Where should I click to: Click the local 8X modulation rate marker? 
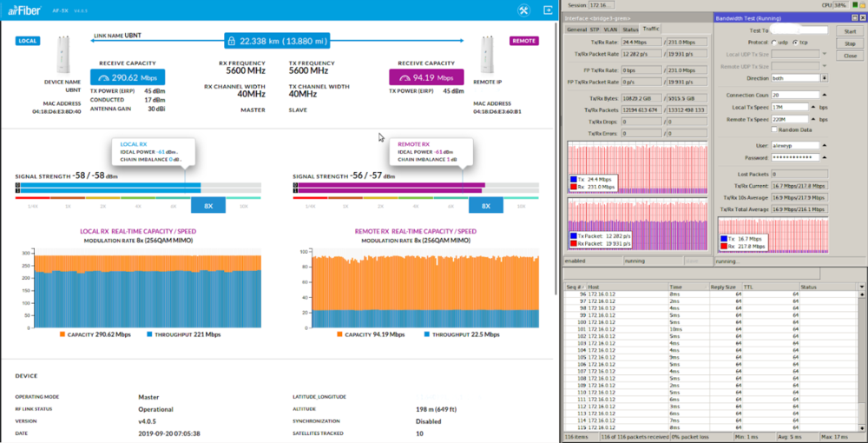point(207,206)
